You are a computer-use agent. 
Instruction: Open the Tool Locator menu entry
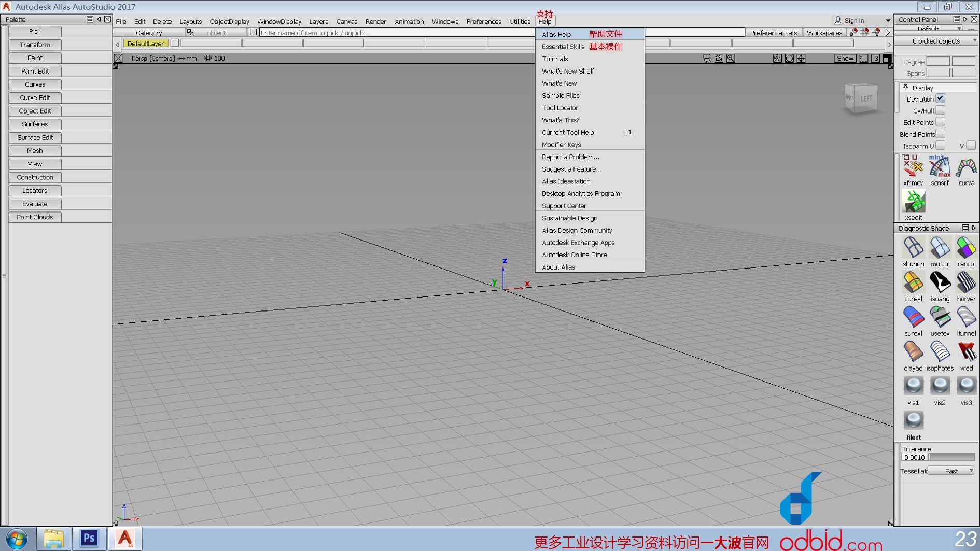590,108
